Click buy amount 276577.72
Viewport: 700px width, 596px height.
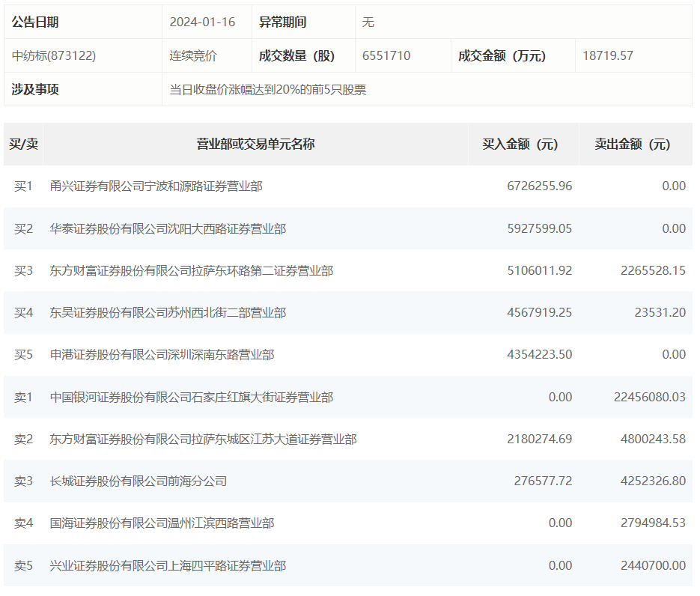click(x=543, y=481)
